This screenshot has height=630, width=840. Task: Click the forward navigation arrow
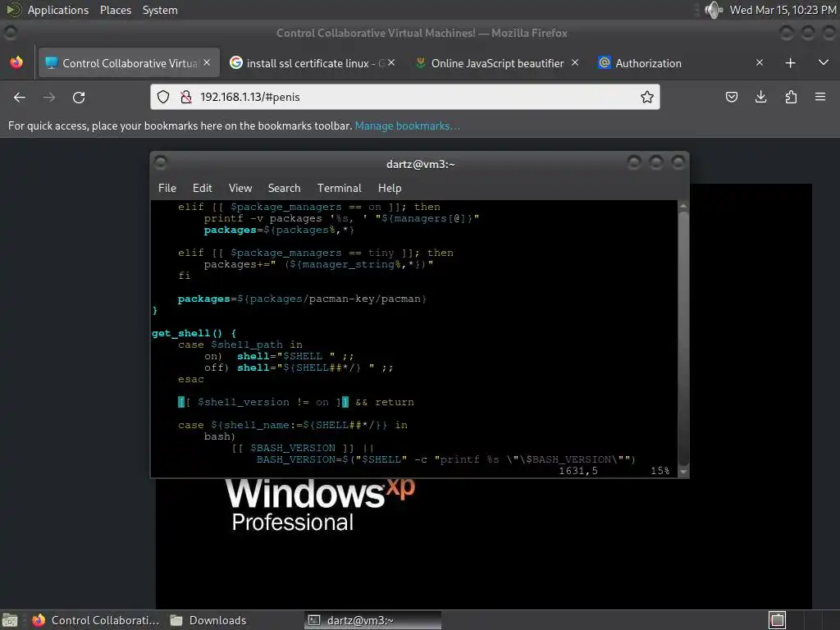(48, 97)
